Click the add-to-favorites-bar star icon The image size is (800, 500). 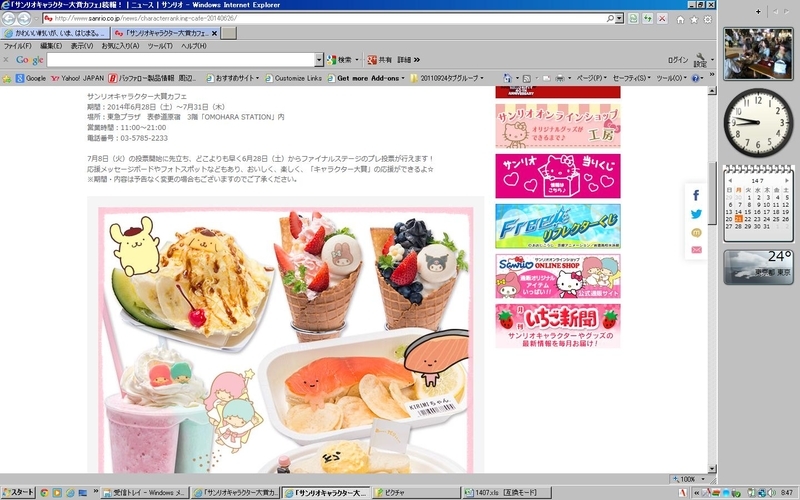(7, 79)
